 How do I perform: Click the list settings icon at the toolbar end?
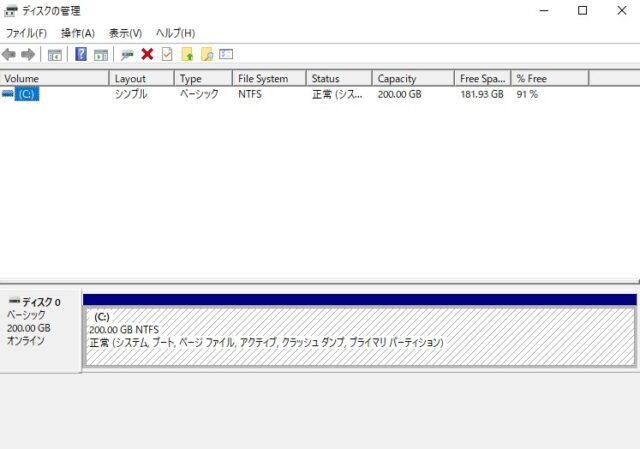pyautogui.click(x=226, y=54)
